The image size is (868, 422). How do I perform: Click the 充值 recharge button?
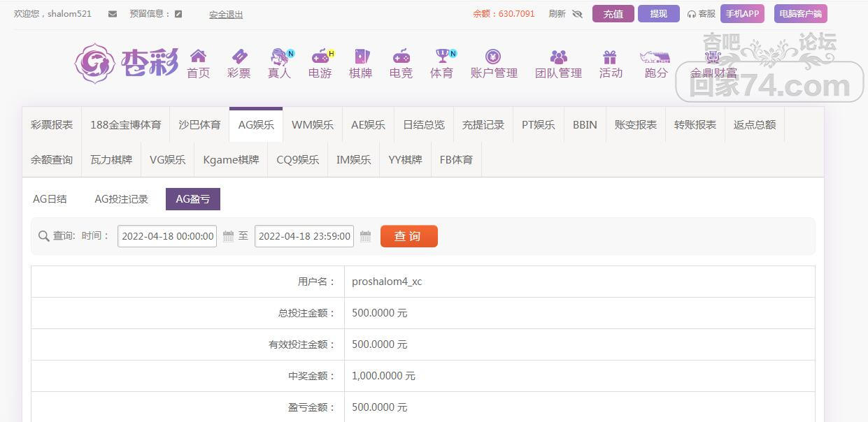[613, 14]
